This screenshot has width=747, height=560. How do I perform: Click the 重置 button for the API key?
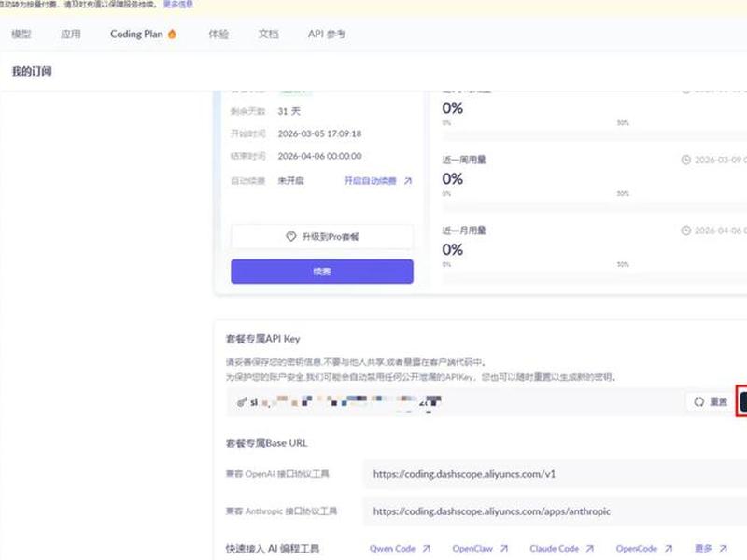click(x=711, y=402)
